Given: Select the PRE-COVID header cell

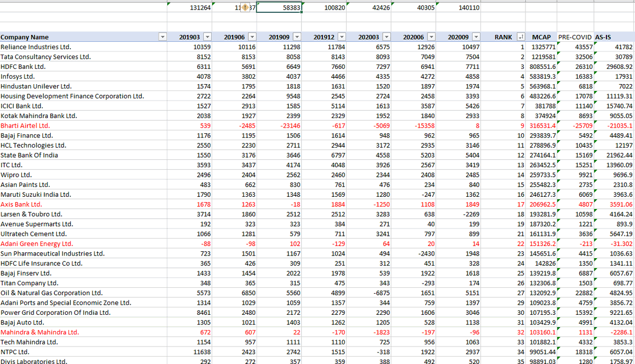Looking at the screenshot, I should pyautogui.click(x=575, y=37).
